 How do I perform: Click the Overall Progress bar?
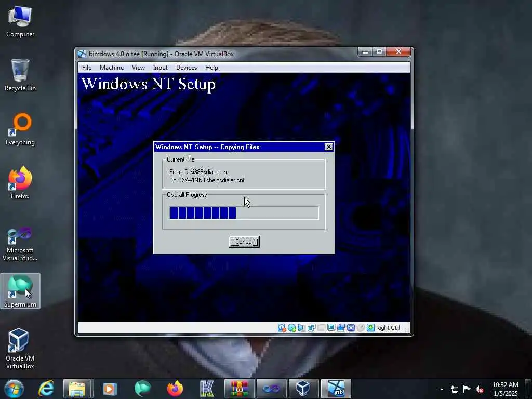pos(244,213)
